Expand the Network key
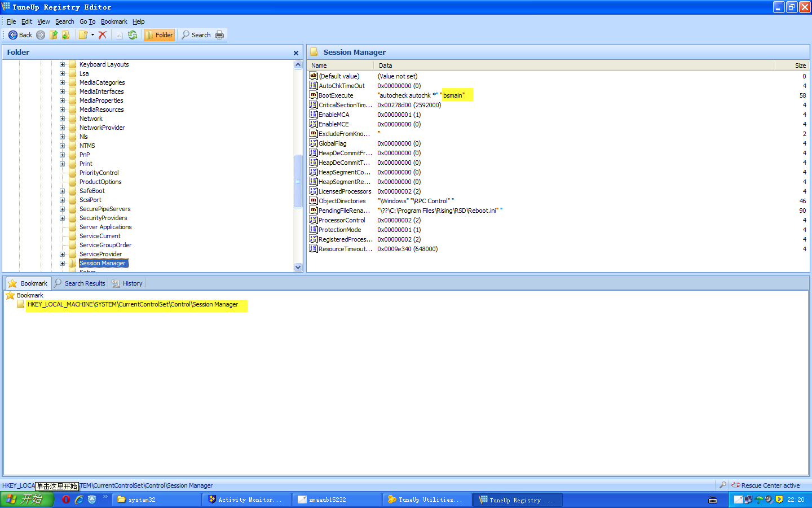 [x=63, y=119]
